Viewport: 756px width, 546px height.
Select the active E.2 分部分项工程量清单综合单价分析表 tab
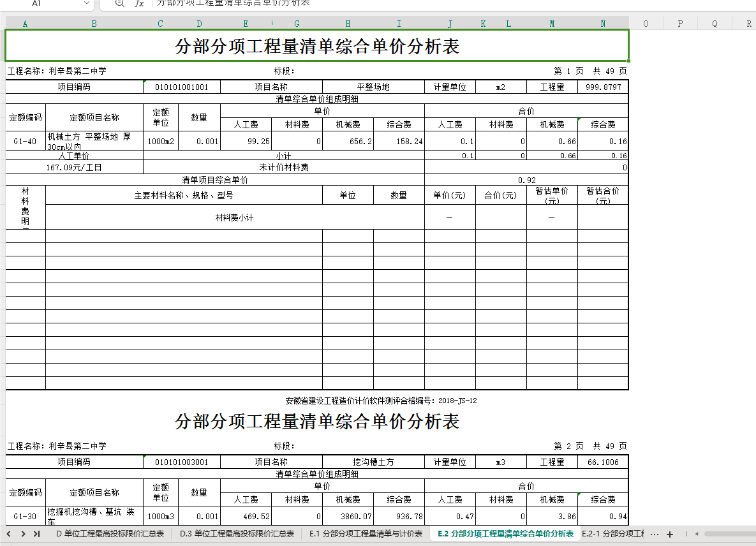[x=506, y=534]
